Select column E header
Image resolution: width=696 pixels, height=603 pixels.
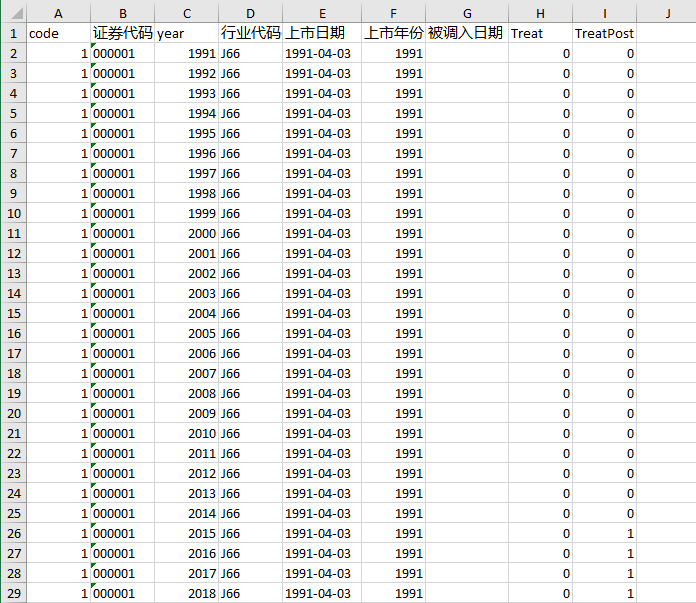[x=322, y=13]
